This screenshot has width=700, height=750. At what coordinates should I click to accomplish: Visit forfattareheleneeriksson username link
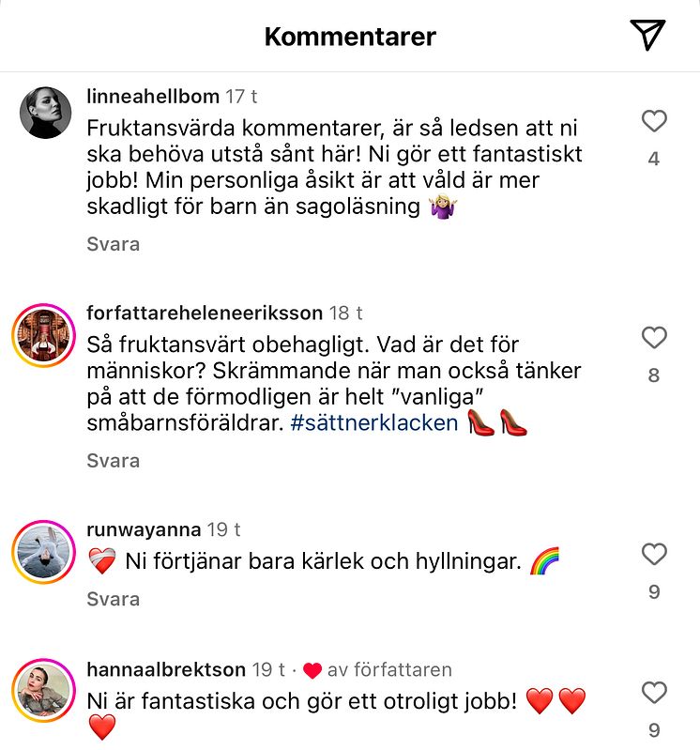[x=204, y=313]
